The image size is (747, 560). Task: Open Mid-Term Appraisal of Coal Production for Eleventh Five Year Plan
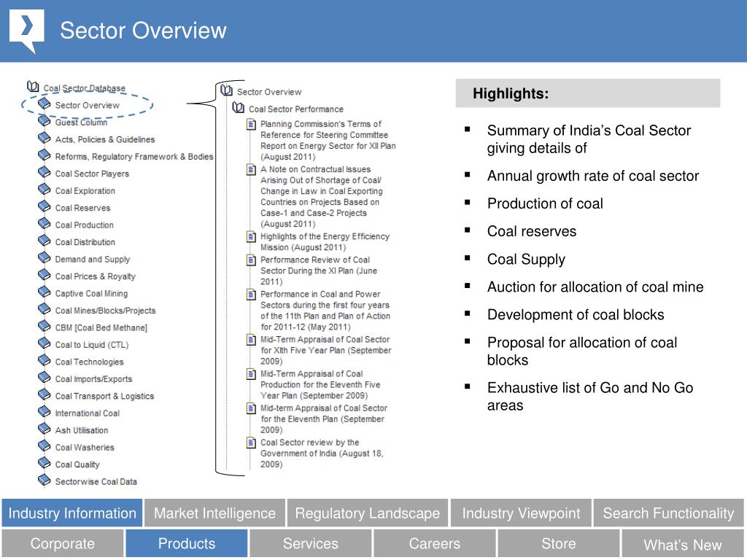320,385
